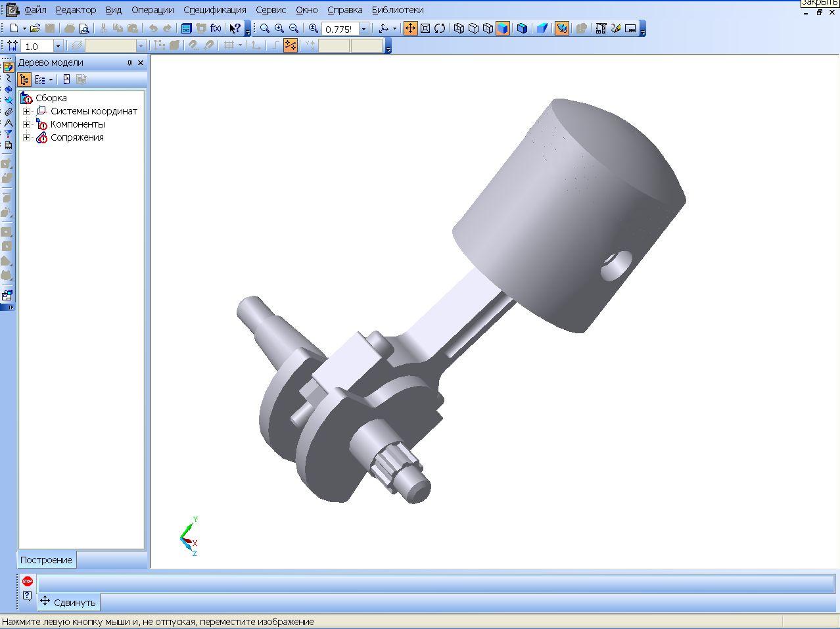
Task: Click the Show all (zoom to fit) icon
Action: pyautogui.click(x=425, y=28)
